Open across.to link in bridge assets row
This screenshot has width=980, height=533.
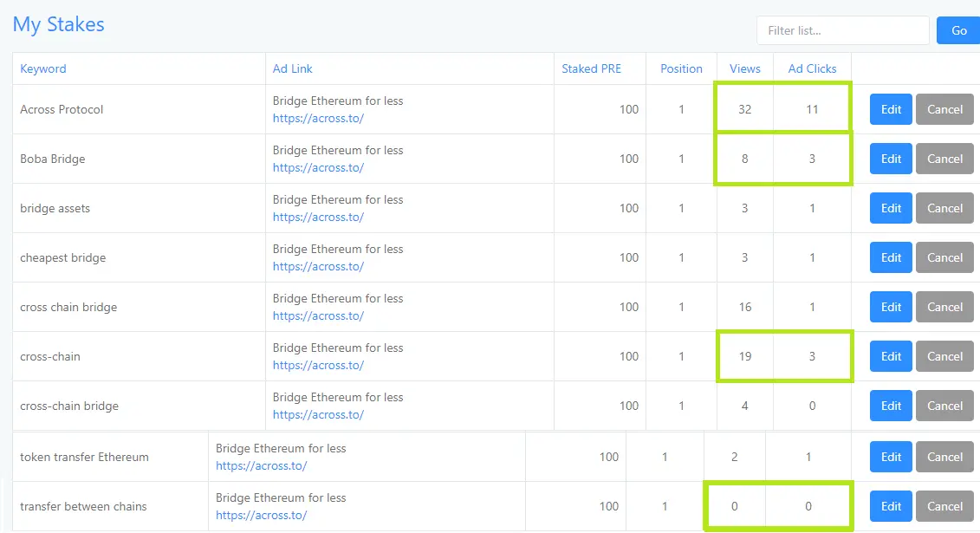pyautogui.click(x=318, y=217)
